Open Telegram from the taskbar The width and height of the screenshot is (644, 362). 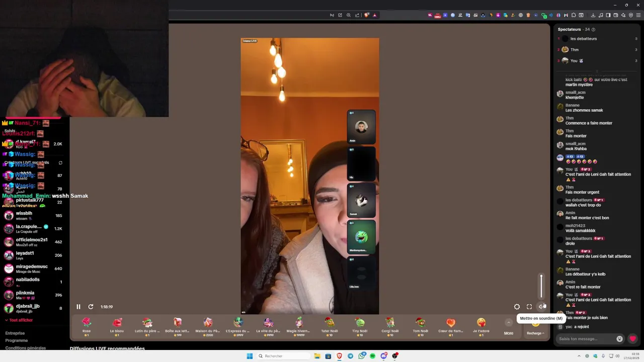[x=351, y=356]
